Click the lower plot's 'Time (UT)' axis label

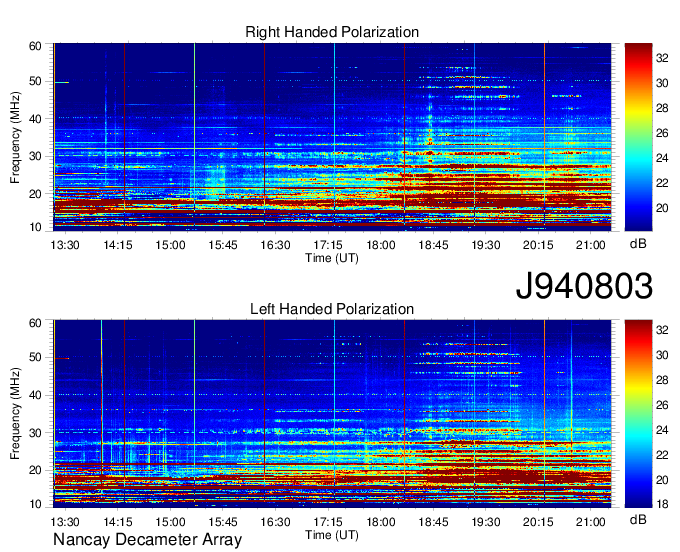[332, 535]
